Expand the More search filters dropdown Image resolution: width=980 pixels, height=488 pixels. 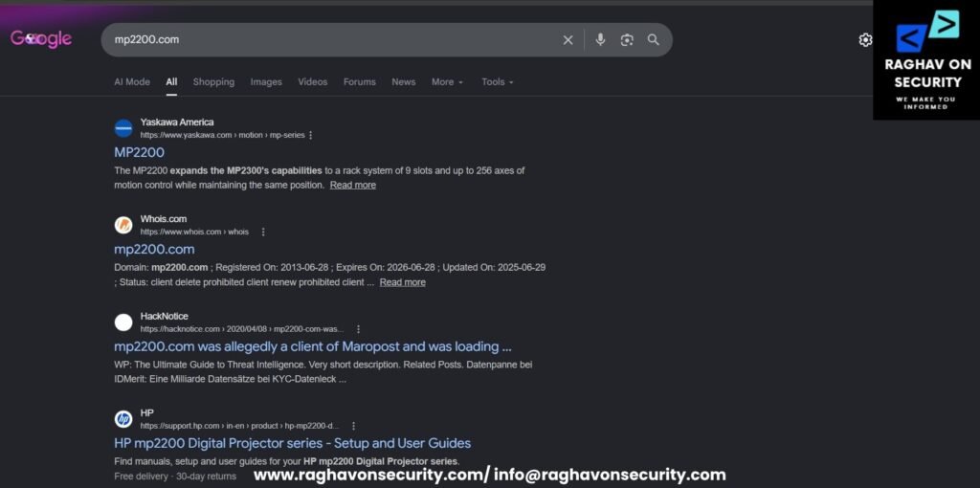[x=448, y=82]
